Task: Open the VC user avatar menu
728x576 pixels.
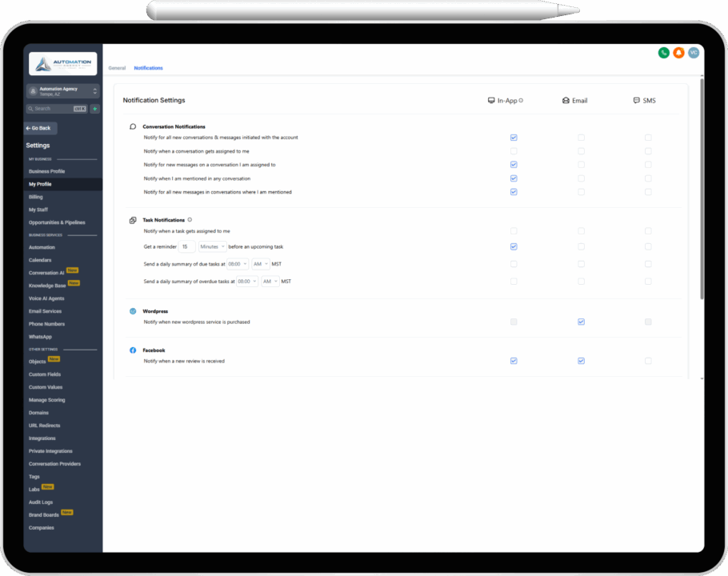Action: click(694, 53)
